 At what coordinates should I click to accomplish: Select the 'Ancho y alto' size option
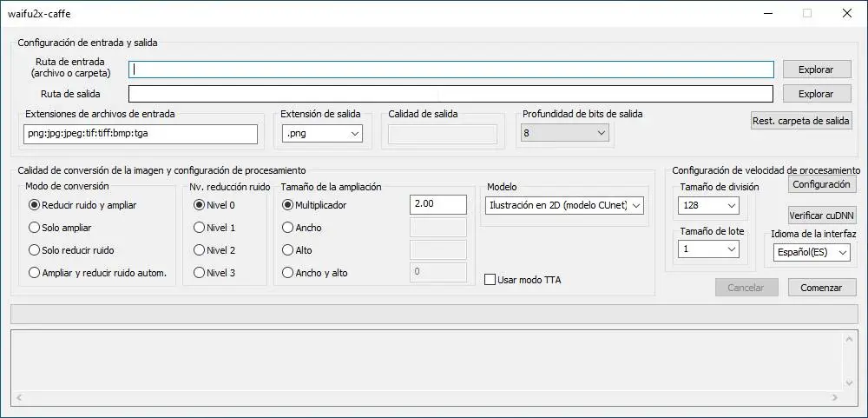point(315,273)
